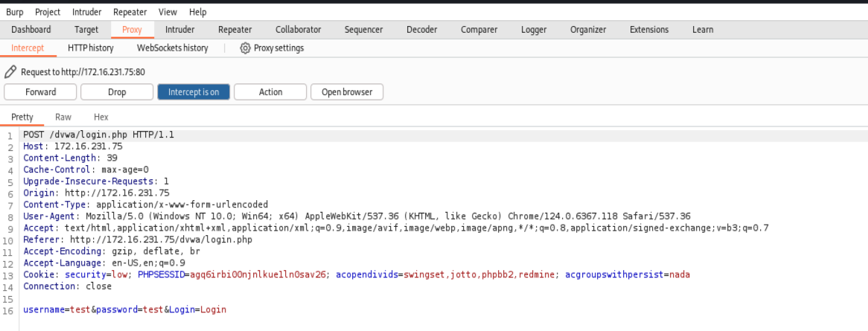
Task: Open the Intruder menu in menu bar
Action: 87,12
